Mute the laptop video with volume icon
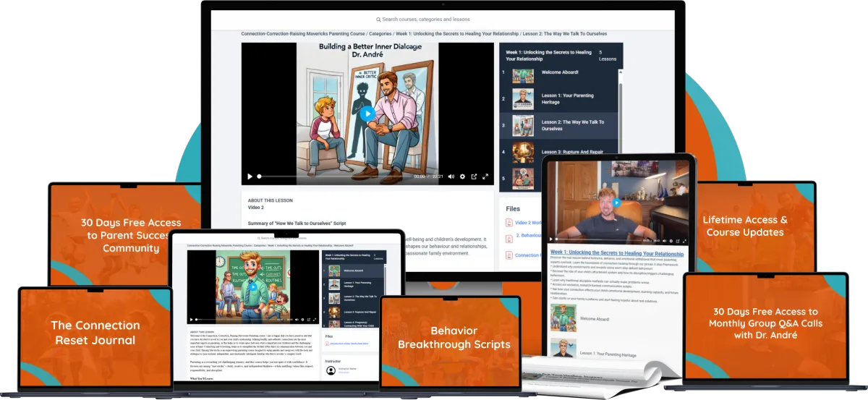Screen dimensions: 868x400 pos(297,320)
